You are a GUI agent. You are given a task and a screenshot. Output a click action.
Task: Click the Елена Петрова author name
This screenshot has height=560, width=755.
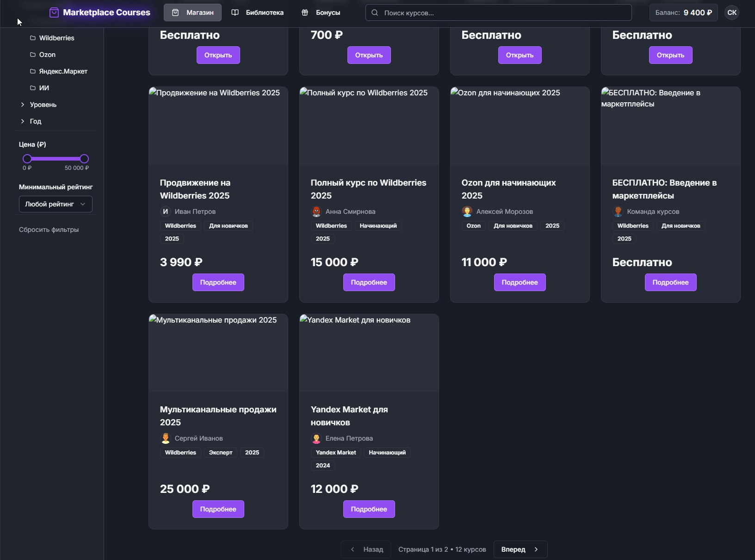[x=349, y=438]
